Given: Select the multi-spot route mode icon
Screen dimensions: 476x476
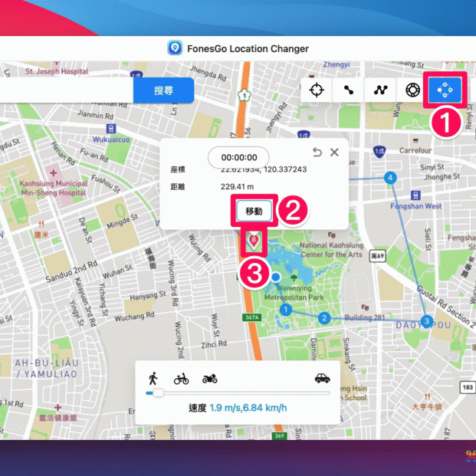Looking at the screenshot, I should (x=380, y=90).
